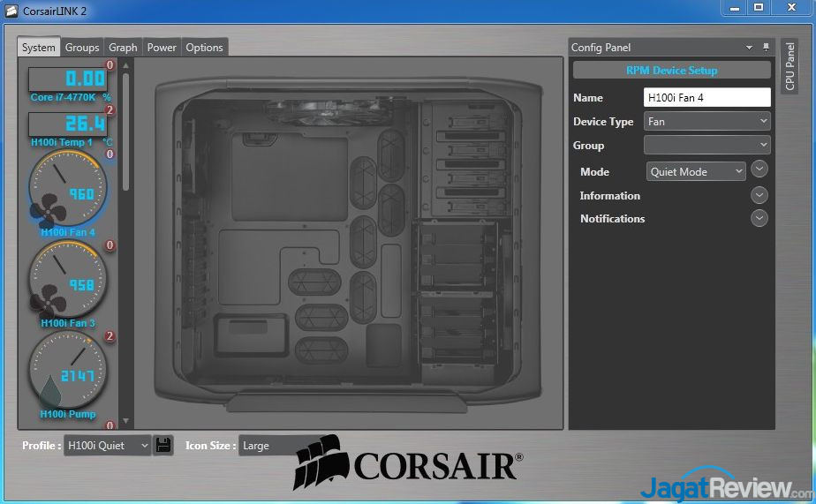
Task: Save profile using the floppy disk icon
Action: [163, 446]
